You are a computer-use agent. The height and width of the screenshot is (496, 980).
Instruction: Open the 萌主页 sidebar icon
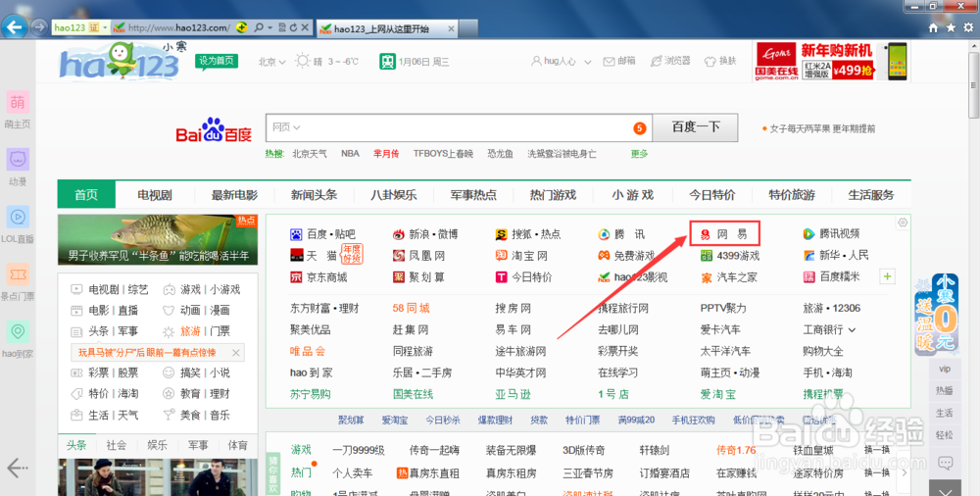[x=18, y=102]
